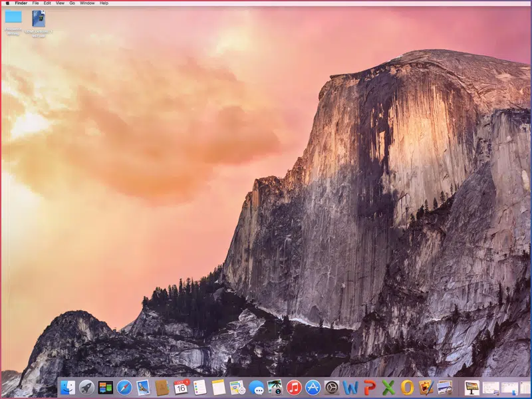Open the Contacts address book
Image resolution: width=532 pixels, height=399 pixels.
[162, 388]
